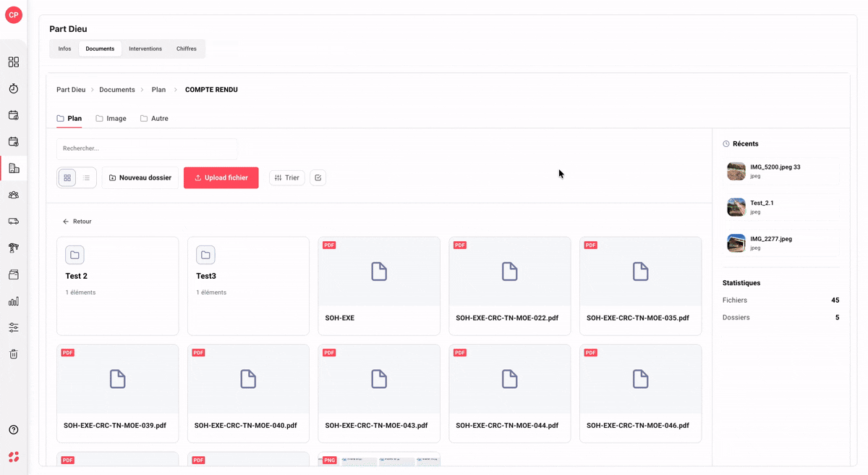Click the folder icon on Test3
Screen dimensions: 868x475
[205, 255]
